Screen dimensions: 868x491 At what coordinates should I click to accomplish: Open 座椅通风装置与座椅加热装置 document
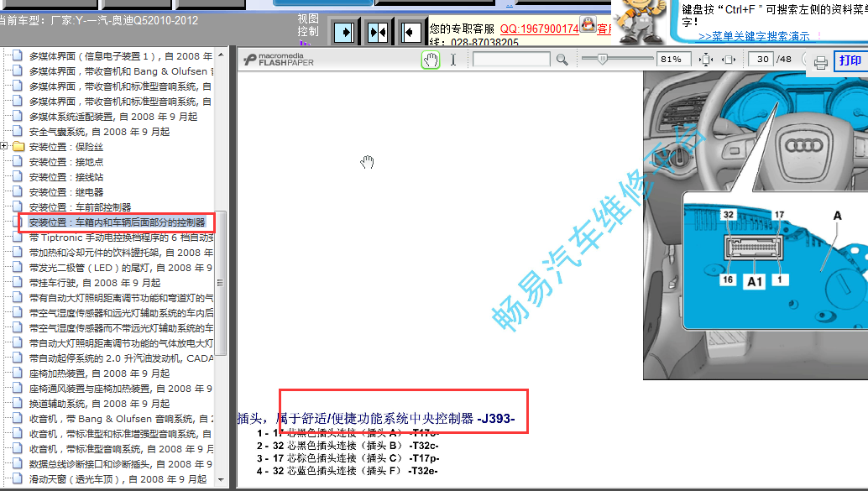pyautogui.click(x=121, y=389)
